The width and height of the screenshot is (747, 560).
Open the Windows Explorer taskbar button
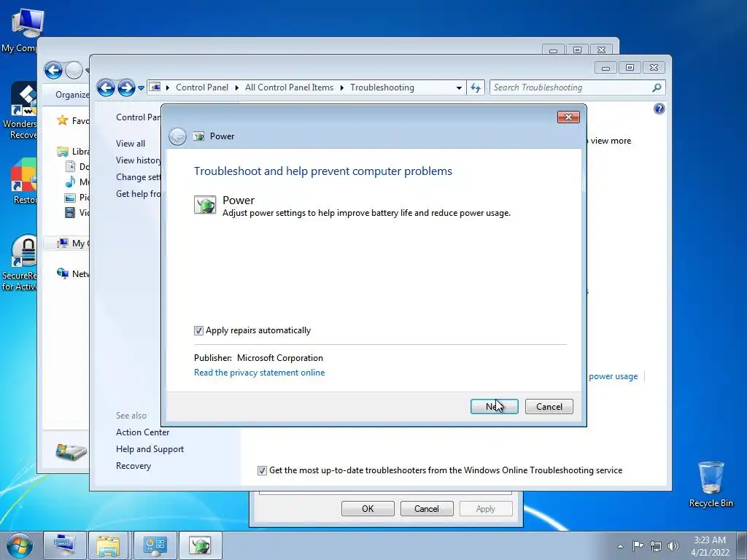point(108,545)
